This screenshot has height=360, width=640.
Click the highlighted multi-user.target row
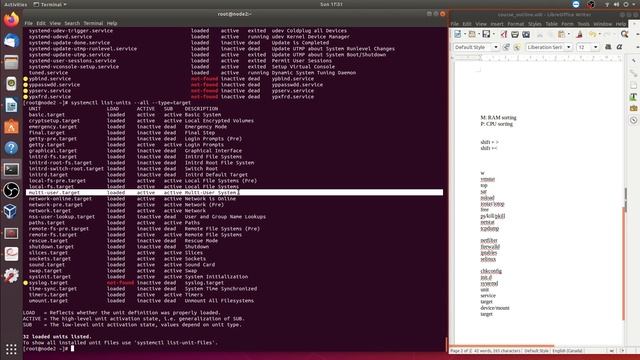(x=235, y=192)
